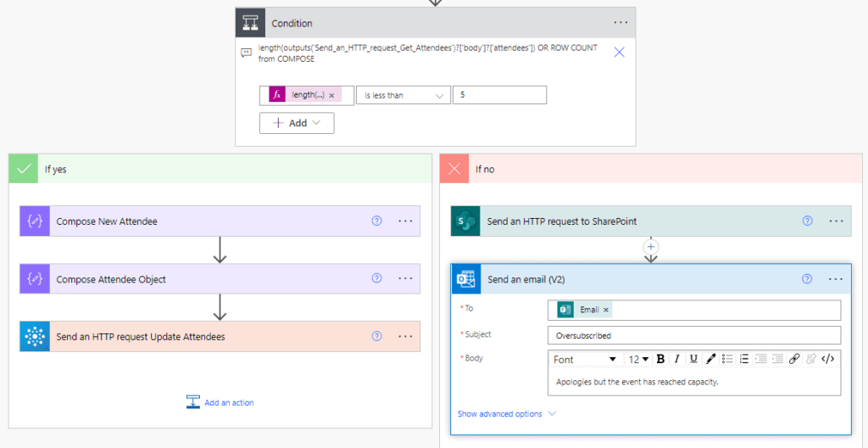This screenshot has width=868, height=448.
Task: Click the fx length expression token
Action: pos(305,95)
